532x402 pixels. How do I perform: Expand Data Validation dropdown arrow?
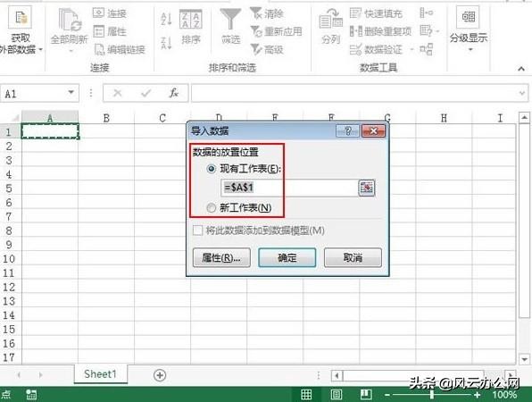412,49
